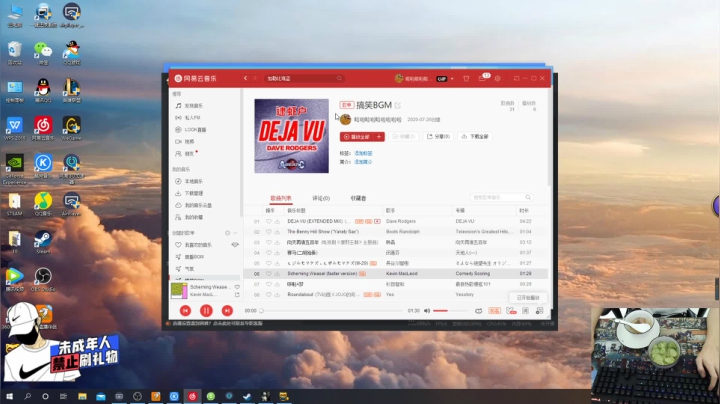This screenshot has height=404, width=720.
Task: Toggle heart on Scheming Weasel row 06
Action: [269, 274]
